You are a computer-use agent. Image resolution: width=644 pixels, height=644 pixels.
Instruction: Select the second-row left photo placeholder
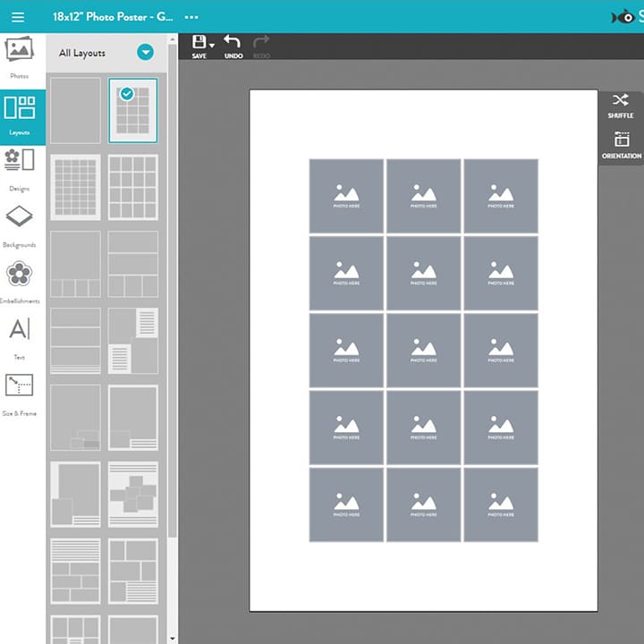[346, 274]
